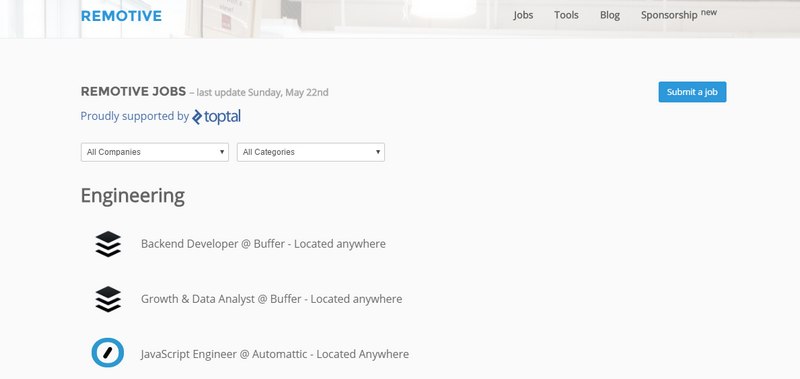800x379 pixels.
Task: Open the All Companies dropdown
Action: point(155,152)
